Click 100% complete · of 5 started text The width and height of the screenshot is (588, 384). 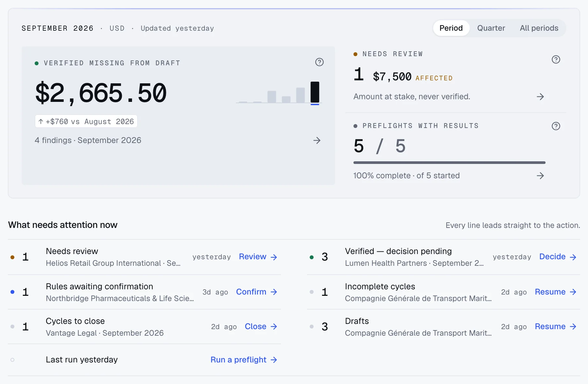coord(406,176)
